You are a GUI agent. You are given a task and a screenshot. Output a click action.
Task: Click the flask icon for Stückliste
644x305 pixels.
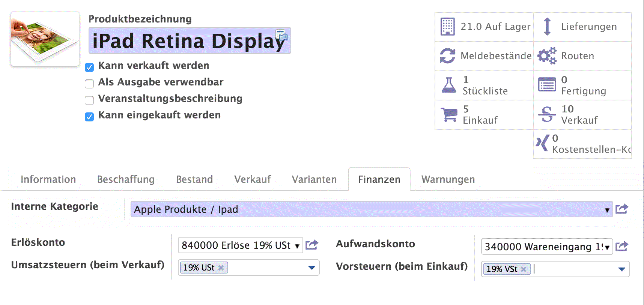click(x=448, y=85)
